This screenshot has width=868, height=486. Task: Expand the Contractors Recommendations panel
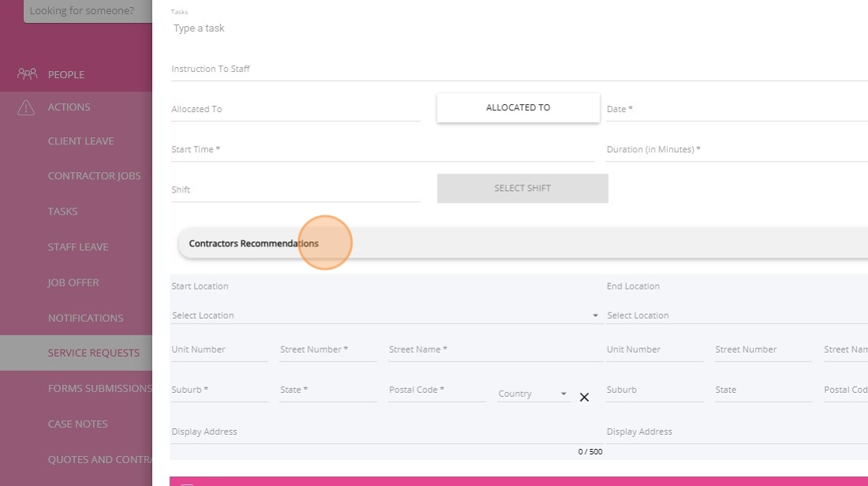tap(520, 244)
